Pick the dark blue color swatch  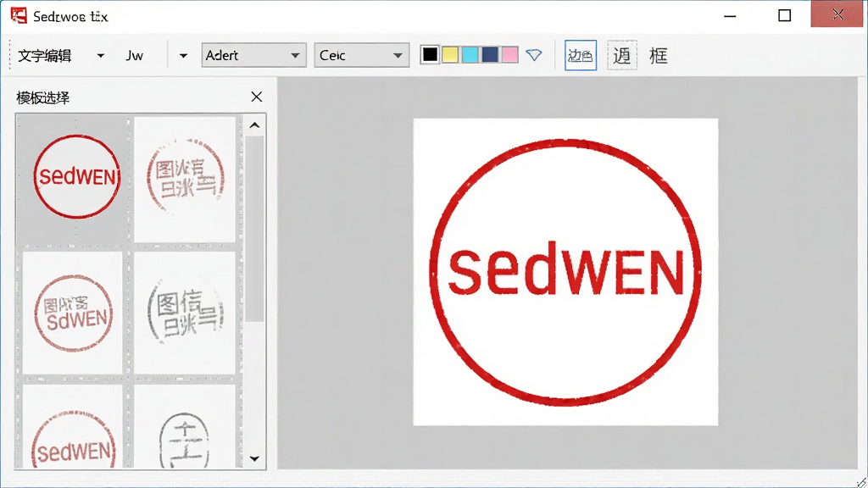coord(490,55)
